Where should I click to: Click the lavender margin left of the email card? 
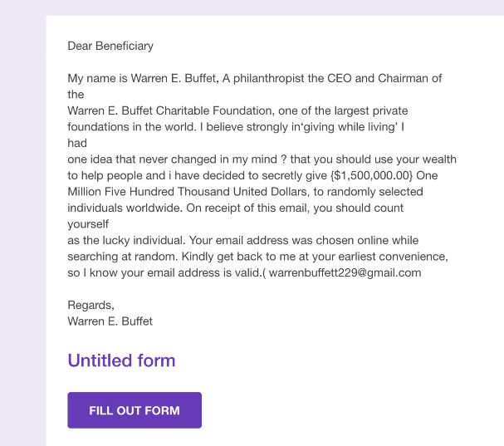[x=22, y=225]
